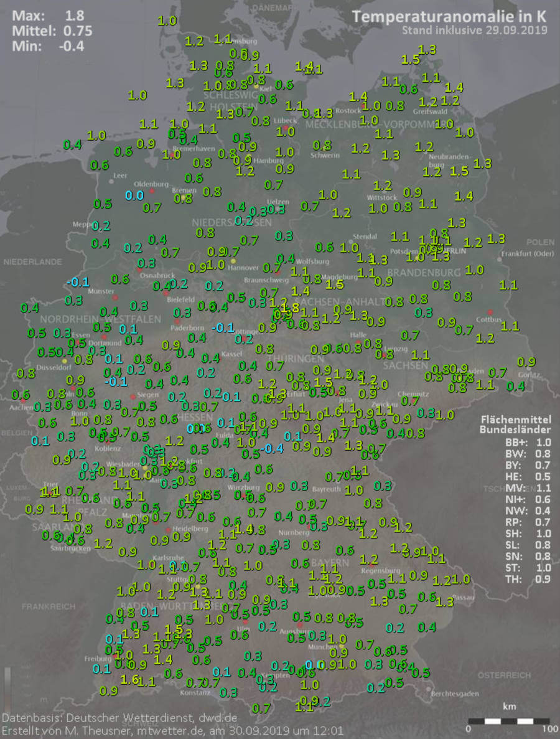Click the 'Hamburg' city label
The image size is (560, 739).
point(268,161)
